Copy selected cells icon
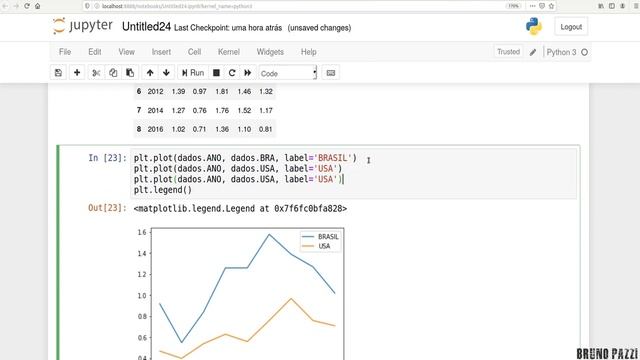640x360 pixels. coord(113,73)
